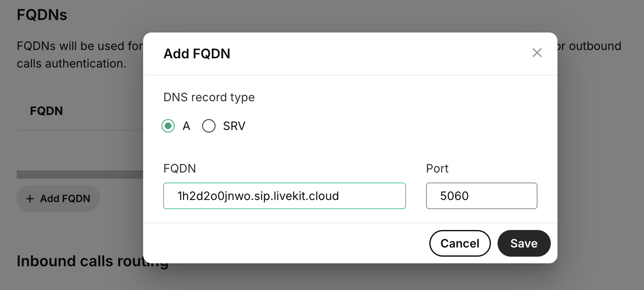Click the background Add FQDN button
The image size is (644, 290).
(x=58, y=199)
